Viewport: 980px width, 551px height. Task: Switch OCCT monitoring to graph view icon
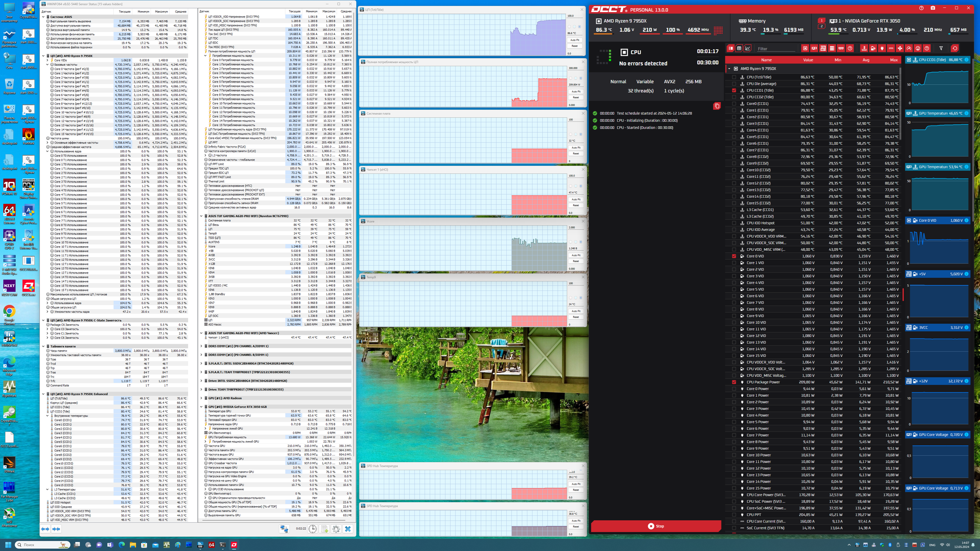[747, 48]
